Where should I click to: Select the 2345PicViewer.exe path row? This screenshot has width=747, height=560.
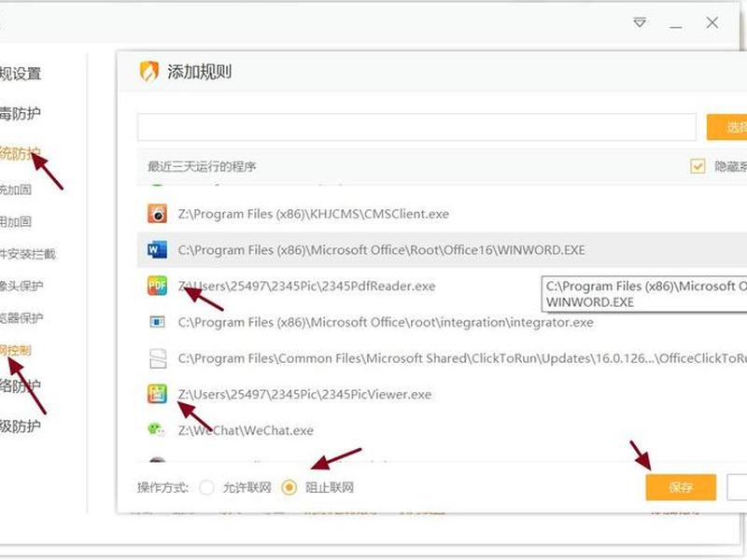(x=442, y=394)
